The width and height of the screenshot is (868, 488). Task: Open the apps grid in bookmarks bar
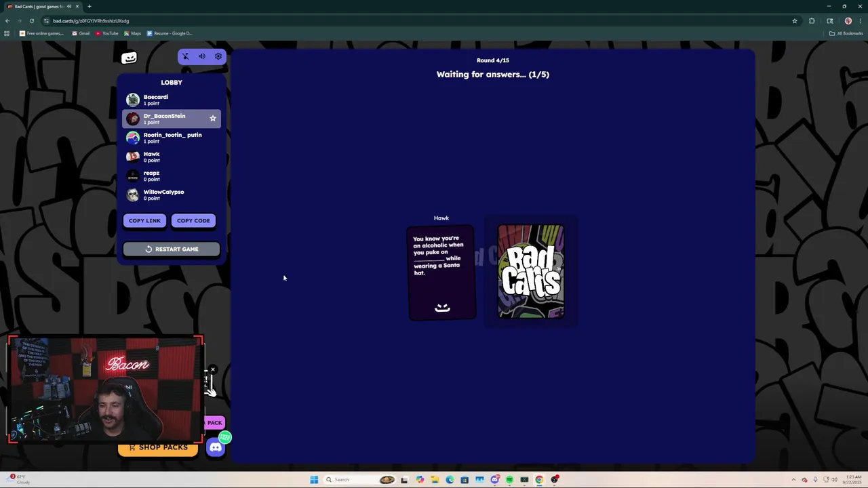7,33
